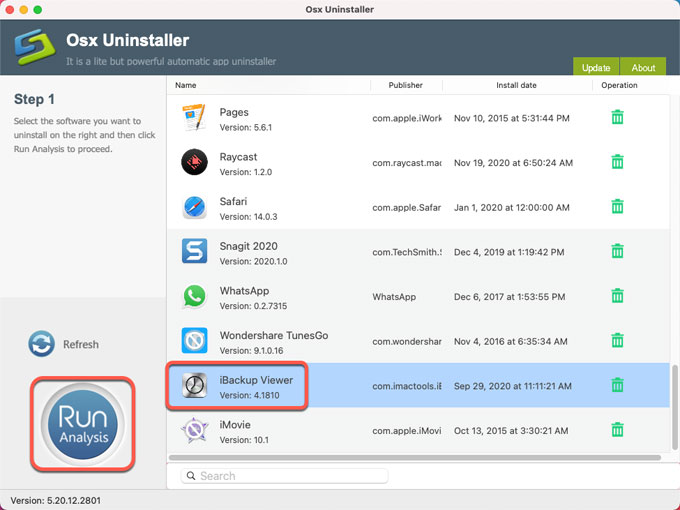Viewport: 680px width, 510px height.
Task: Click the Search input field
Action: coord(284,476)
